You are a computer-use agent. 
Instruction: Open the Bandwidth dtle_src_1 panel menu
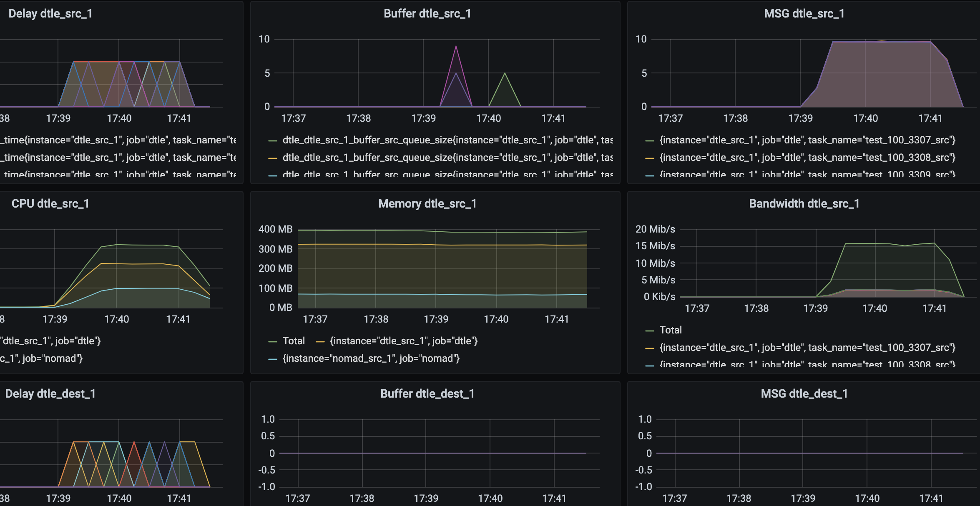[806, 204]
